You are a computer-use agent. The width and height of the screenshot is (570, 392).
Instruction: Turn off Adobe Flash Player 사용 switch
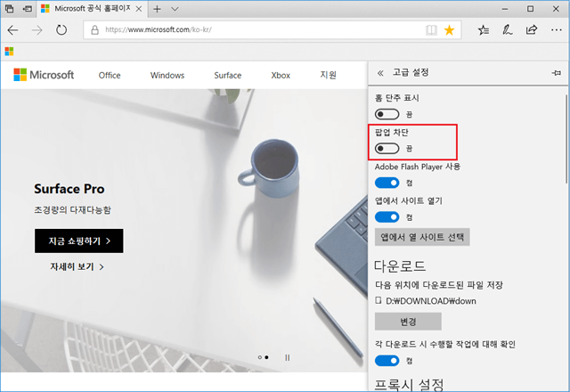click(x=387, y=183)
